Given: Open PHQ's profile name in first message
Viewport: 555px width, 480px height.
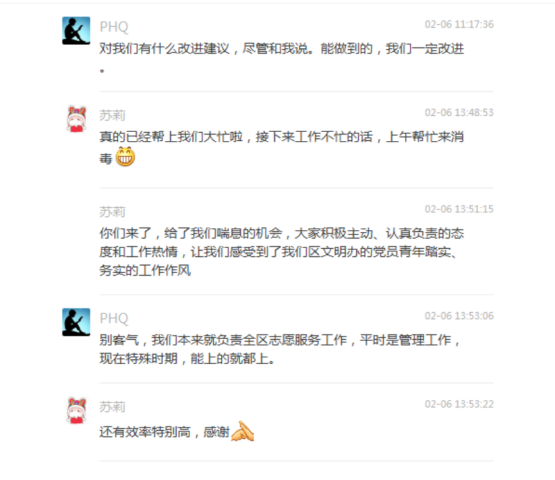Looking at the screenshot, I should pyautogui.click(x=114, y=27).
